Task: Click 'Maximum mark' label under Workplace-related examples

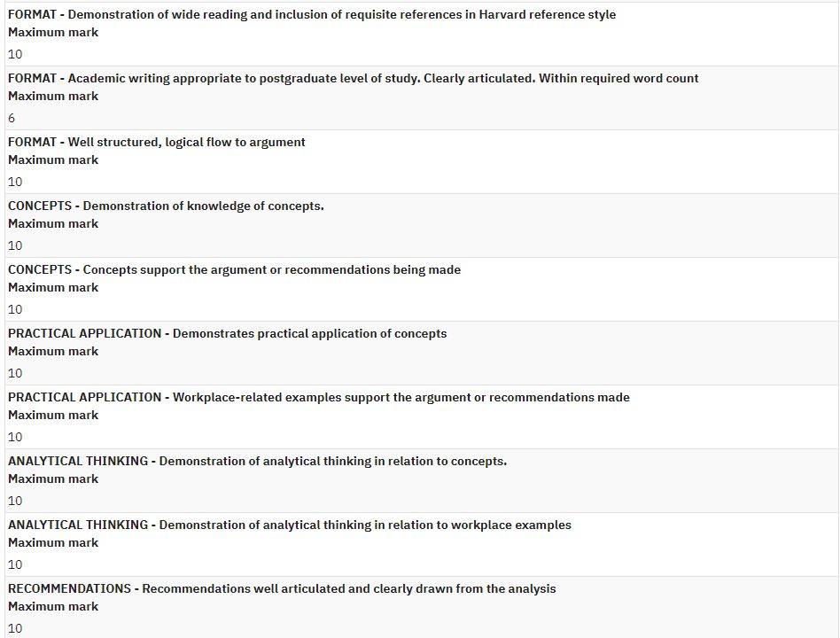Action: (x=53, y=416)
